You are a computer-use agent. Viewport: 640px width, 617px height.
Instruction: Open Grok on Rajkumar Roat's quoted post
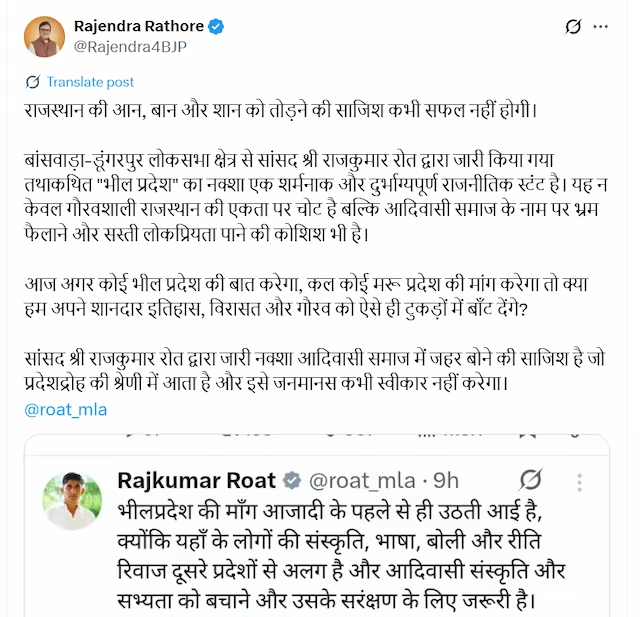point(532,480)
